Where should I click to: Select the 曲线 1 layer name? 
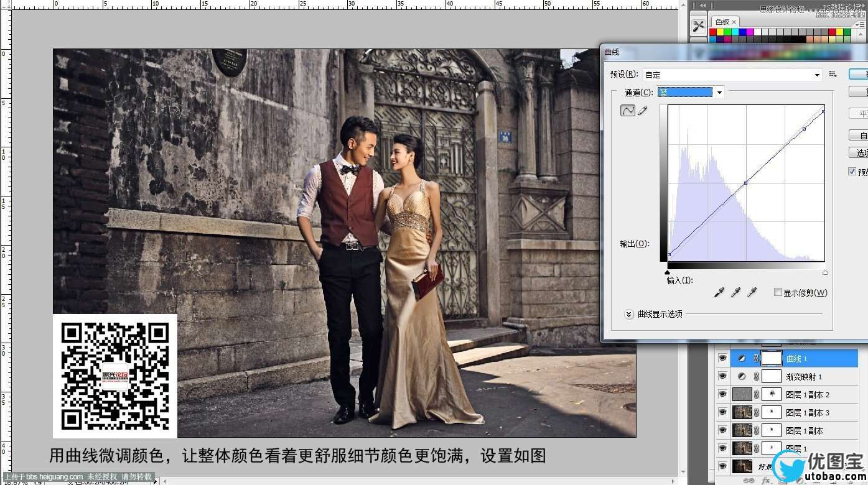[797, 359]
